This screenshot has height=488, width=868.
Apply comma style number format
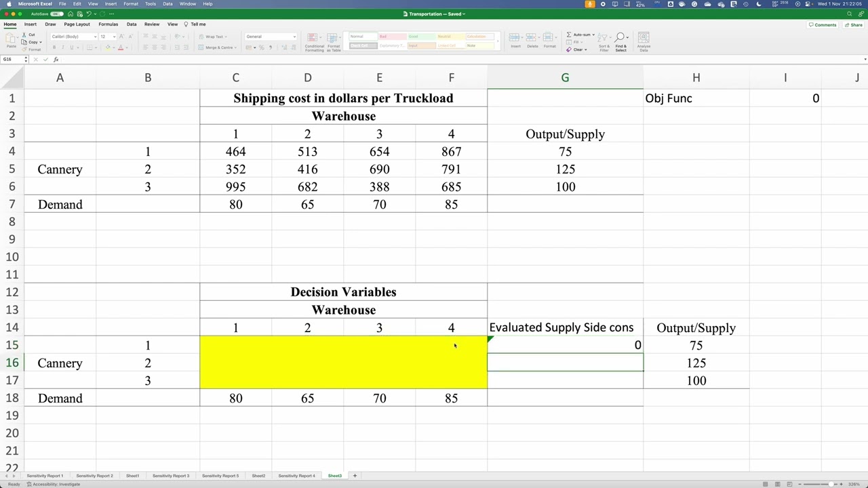click(271, 47)
